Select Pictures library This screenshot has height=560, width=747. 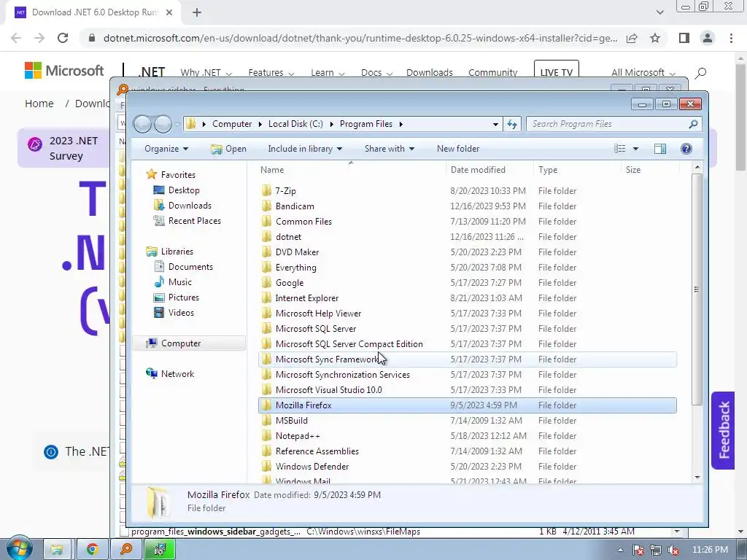183,297
